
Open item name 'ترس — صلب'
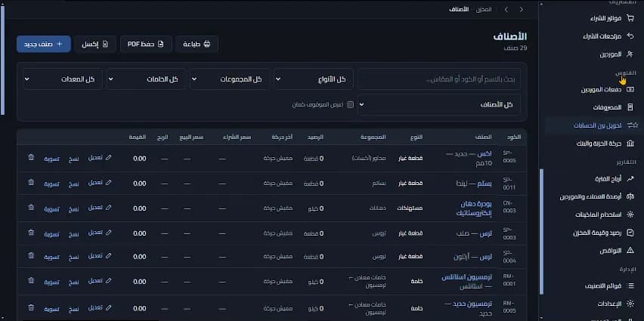click(x=474, y=233)
